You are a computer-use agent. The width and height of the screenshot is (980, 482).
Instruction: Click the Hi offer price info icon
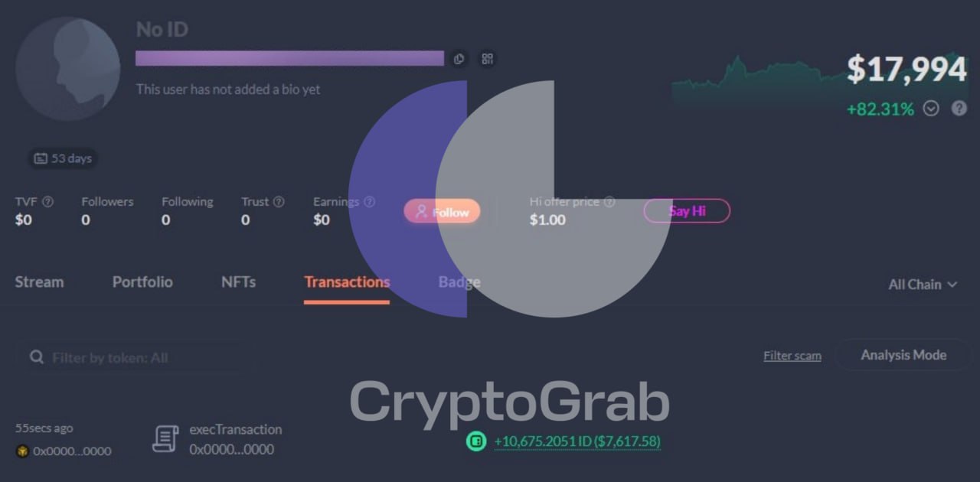pos(609,202)
